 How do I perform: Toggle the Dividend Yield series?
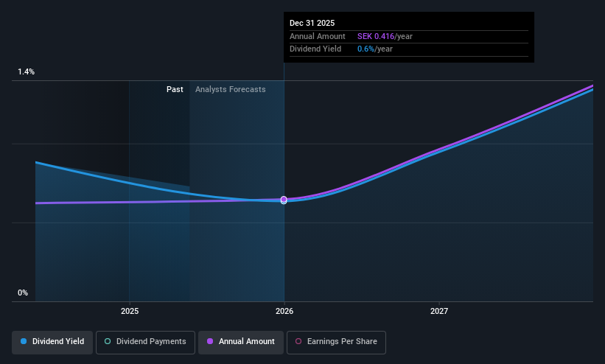click(52, 342)
